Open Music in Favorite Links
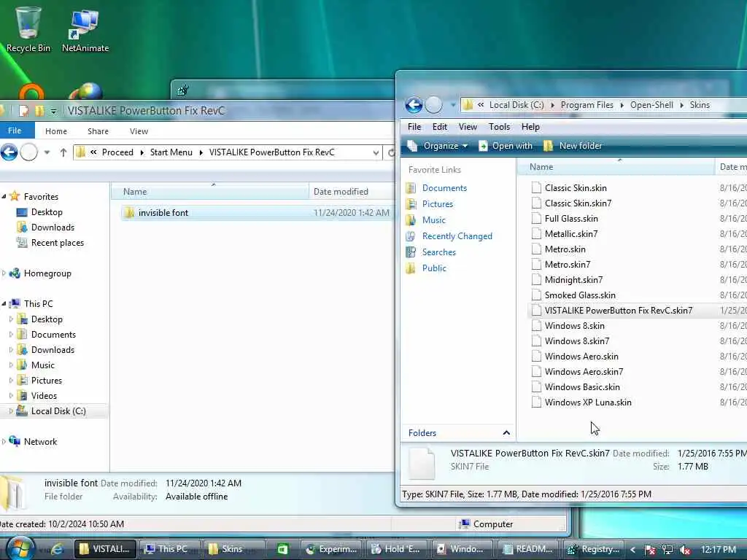The image size is (747, 560). click(433, 220)
